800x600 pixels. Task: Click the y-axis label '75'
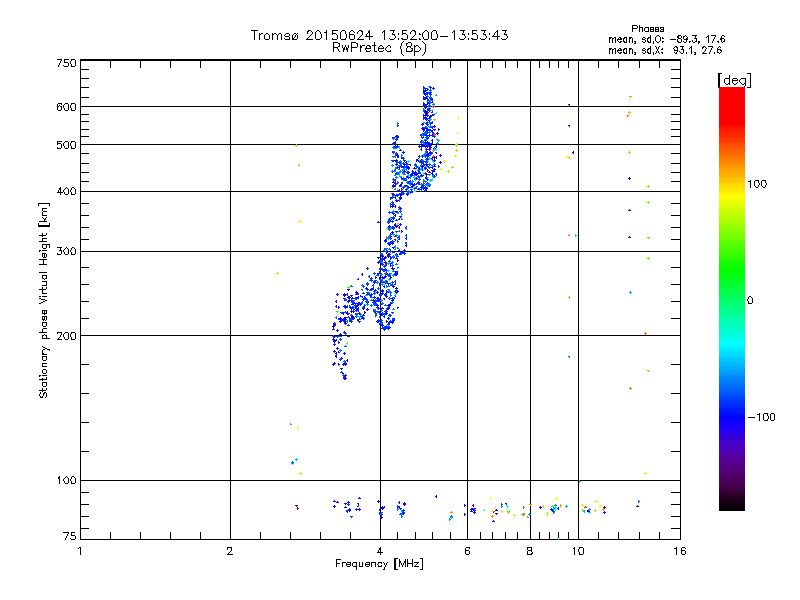click(70, 536)
